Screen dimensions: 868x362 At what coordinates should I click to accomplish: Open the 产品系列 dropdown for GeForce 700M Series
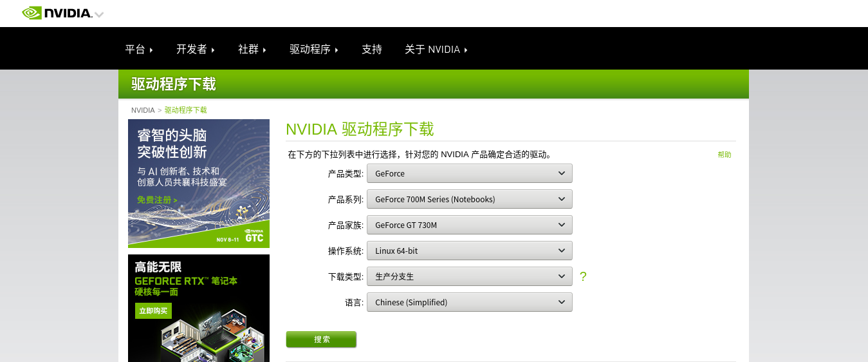click(x=470, y=199)
